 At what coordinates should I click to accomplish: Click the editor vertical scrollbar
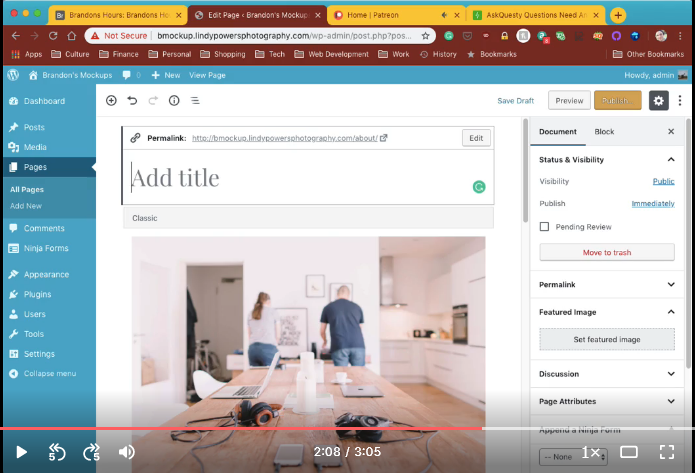[x=525, y=170]
